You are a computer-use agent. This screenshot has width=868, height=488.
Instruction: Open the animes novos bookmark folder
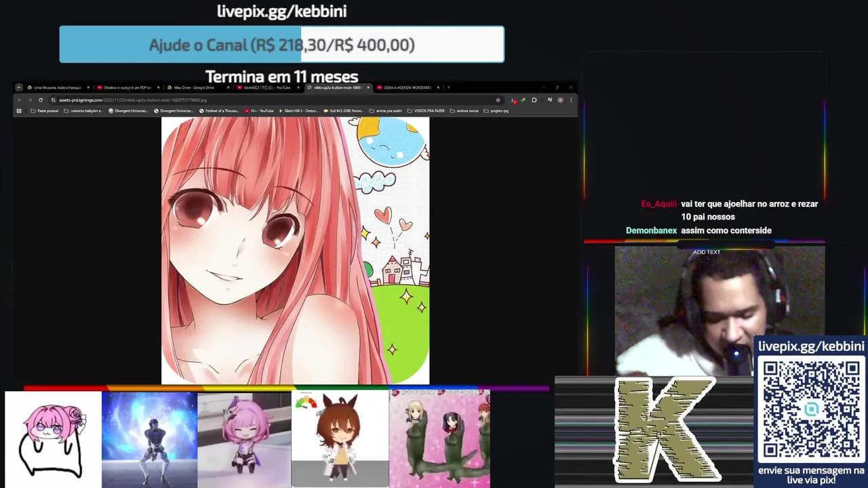[x=464, y=110]
